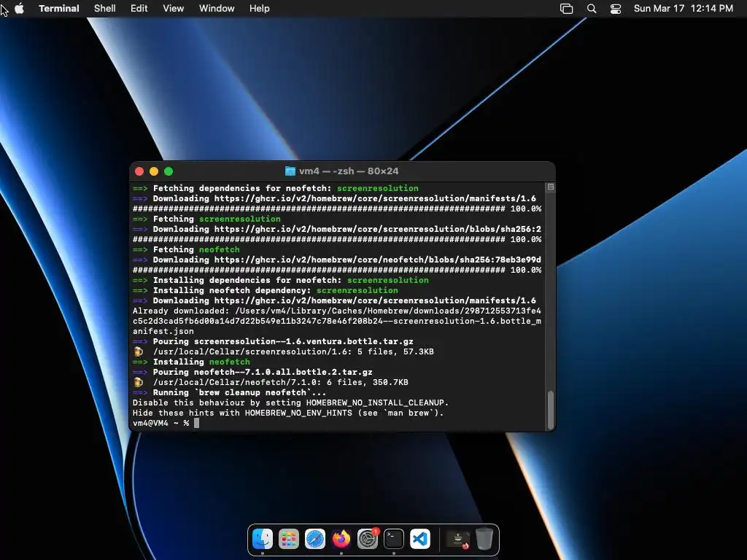
Task: Open Stage Manager from the menu bar icon
Action: [x=566, y=9]
